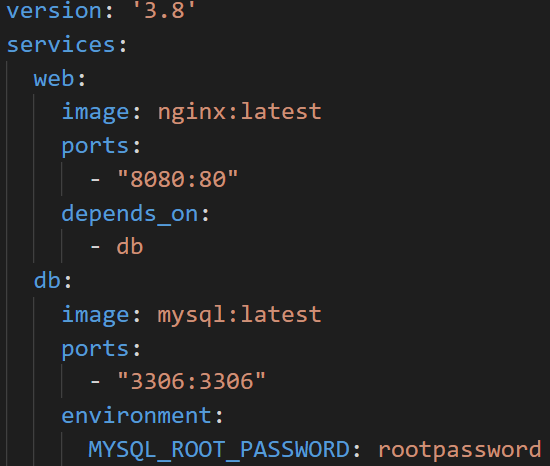
Task: Click the mysql:latest image value
Action: coord(240,315)
